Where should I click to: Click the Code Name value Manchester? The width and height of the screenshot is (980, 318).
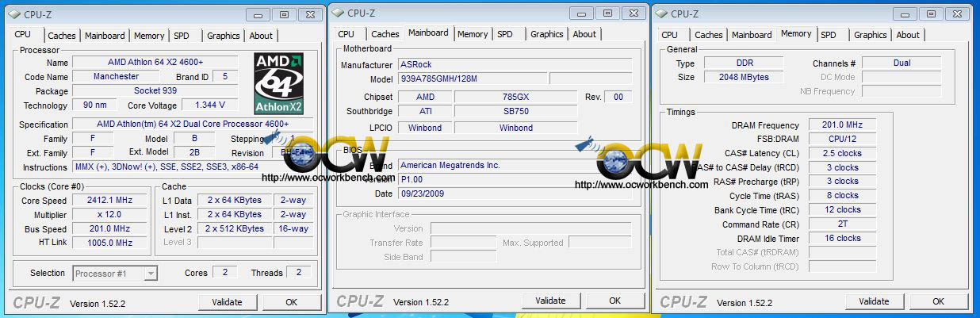tap(116, 77)
